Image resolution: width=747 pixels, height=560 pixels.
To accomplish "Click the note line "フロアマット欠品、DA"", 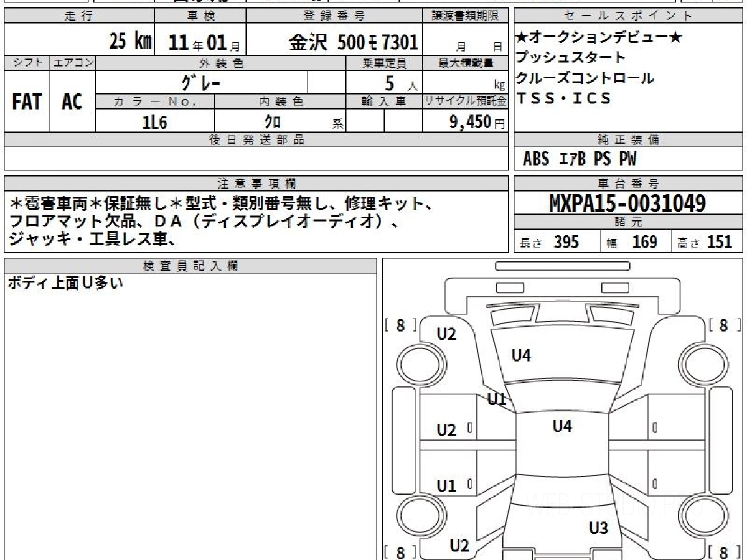I will point(205,220).
